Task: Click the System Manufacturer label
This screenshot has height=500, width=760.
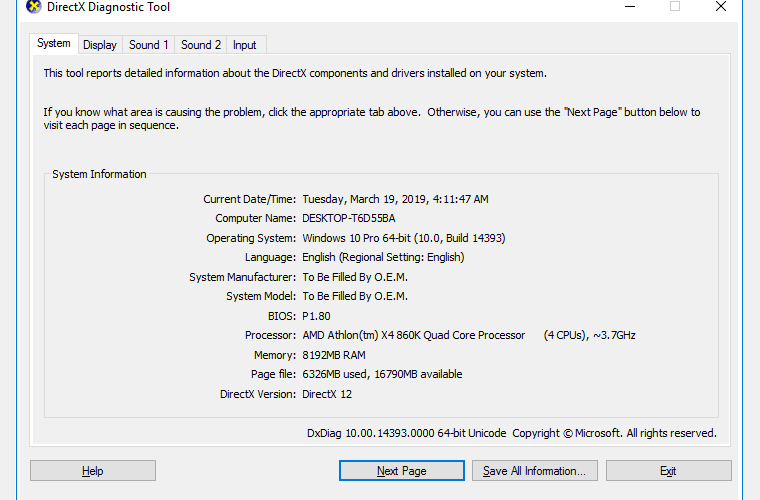Action: coord(242,277)
